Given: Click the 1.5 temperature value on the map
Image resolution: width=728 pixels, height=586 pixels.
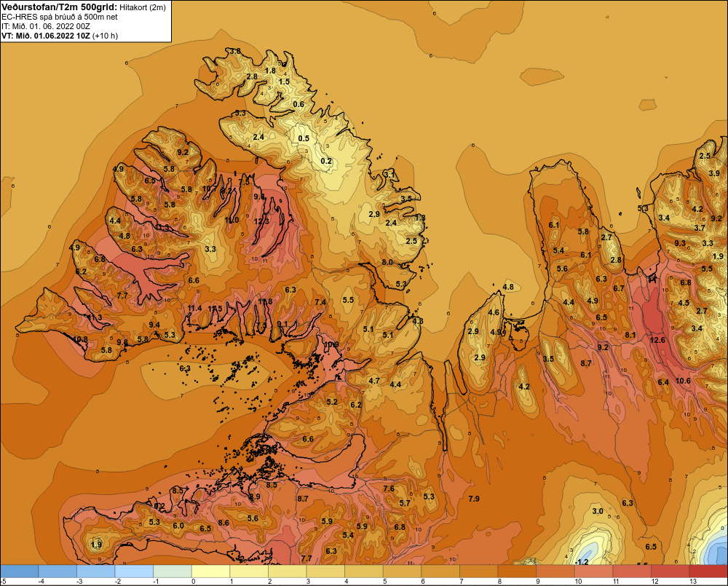Looking at the screenshot, I should (284, 82).
